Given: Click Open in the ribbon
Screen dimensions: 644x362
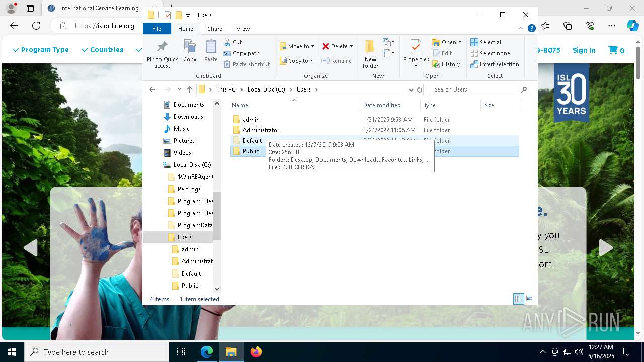Looking at the screenshot, I should point(444,42).
